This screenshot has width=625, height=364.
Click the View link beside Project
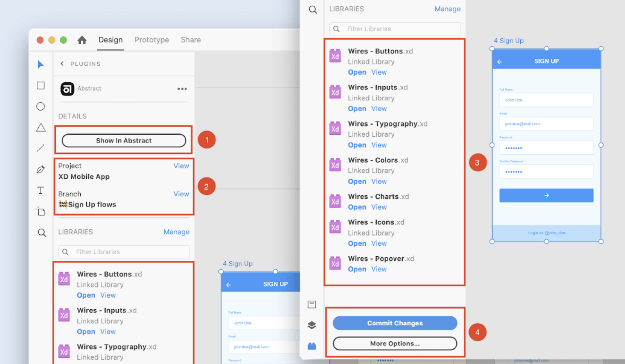point(181,166)
